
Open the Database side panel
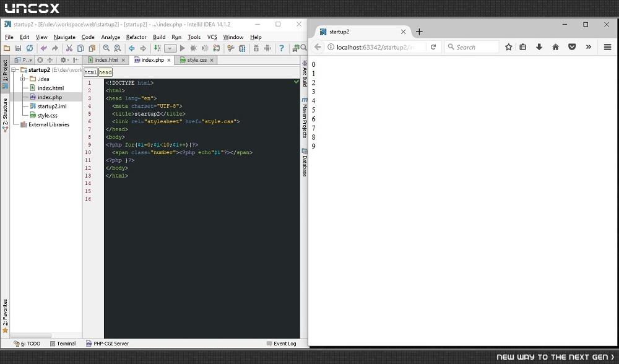tap(305, 162)
